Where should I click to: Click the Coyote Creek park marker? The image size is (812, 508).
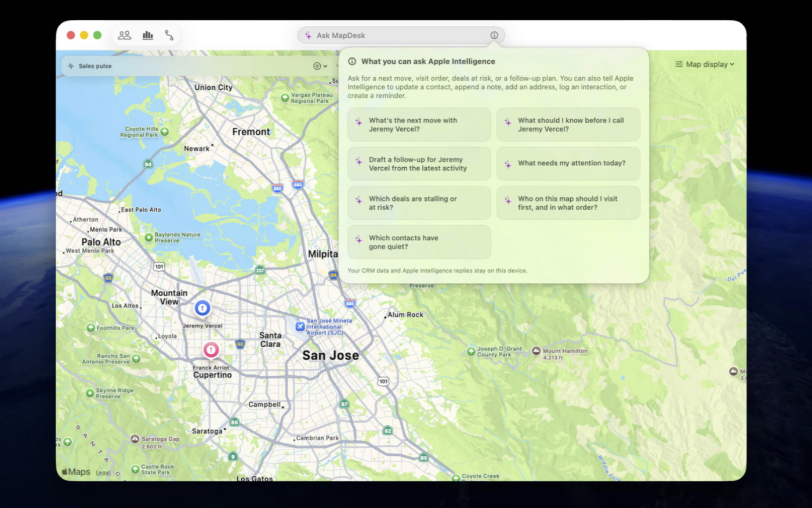click(x=456, y=478)
